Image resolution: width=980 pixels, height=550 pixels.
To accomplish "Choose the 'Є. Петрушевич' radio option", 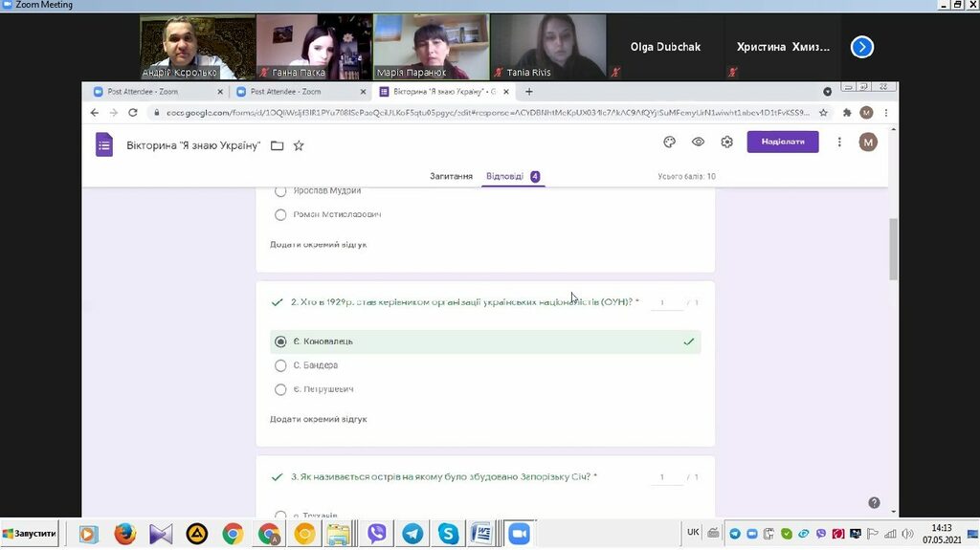I will click(x=280, y=389).
